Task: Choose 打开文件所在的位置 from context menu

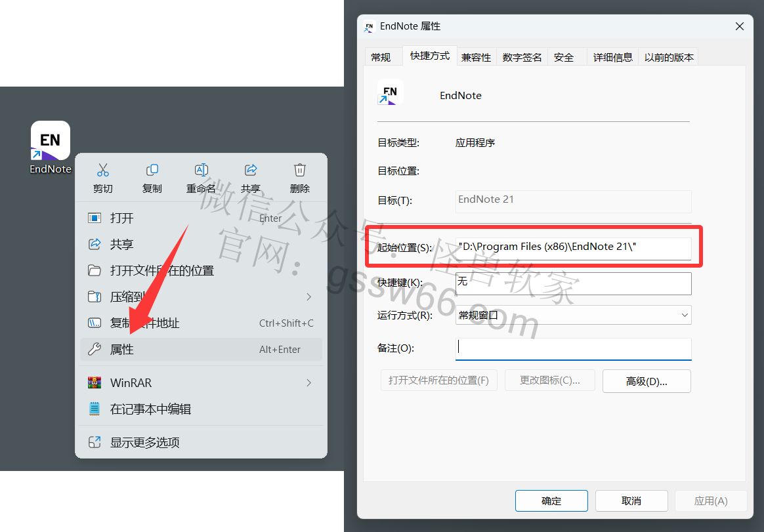Action: pyautogui.click(x=161, y=271)
